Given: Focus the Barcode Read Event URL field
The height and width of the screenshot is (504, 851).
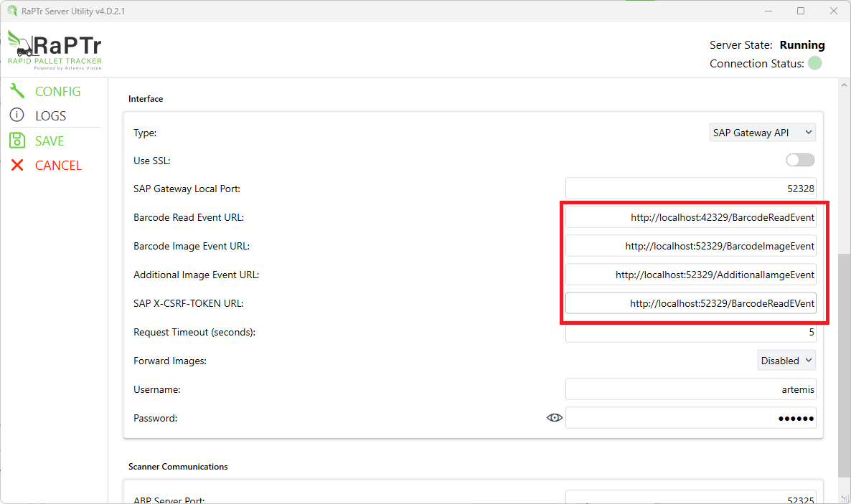Looking at the screenshot, I should tap(690, 217).
